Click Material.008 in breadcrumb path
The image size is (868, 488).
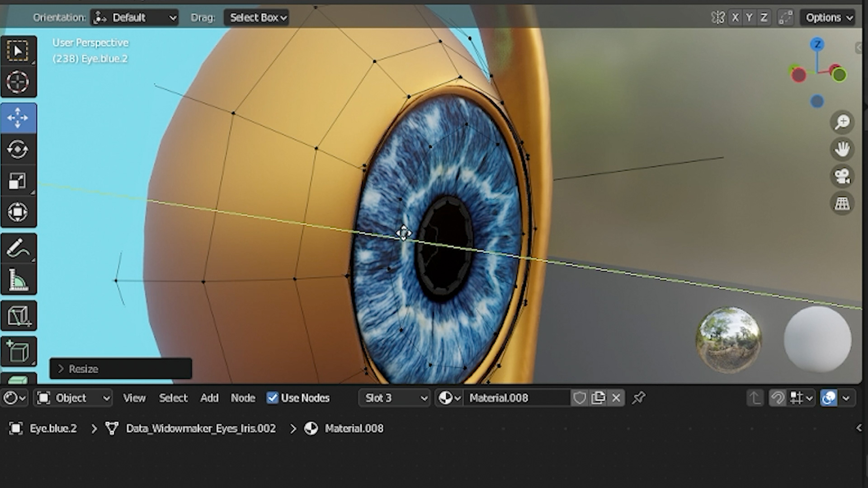click(x=354, y=428)
